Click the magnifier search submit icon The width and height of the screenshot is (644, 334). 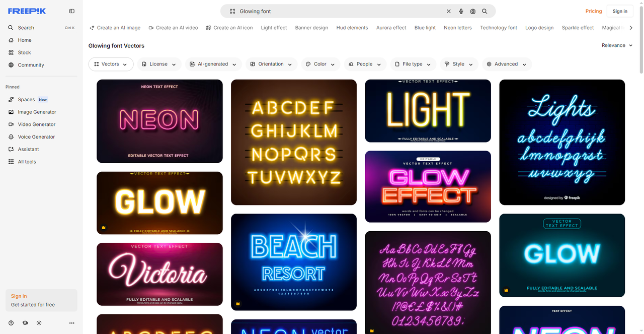[x=485, y=11]
